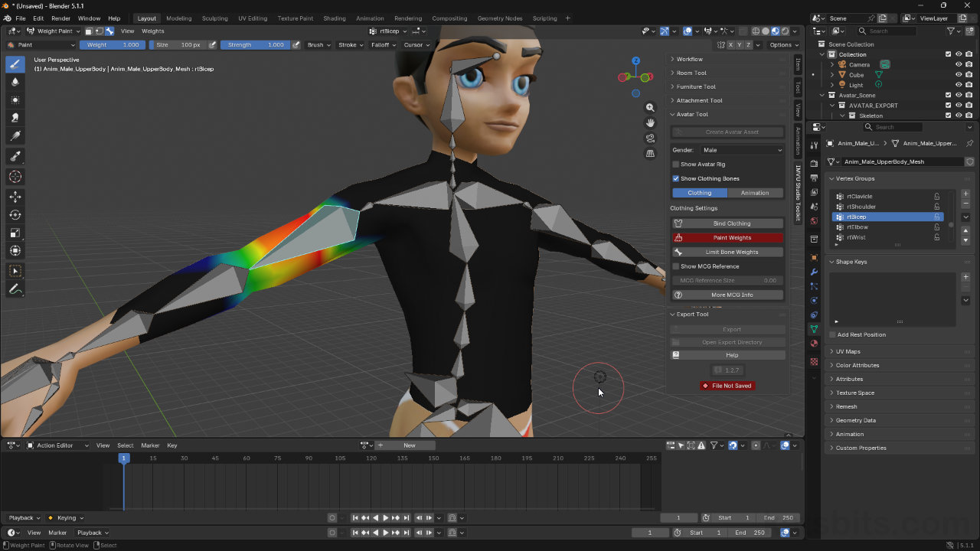Select the Sample Weight eyedropper tool
Viewport: 980px width, 551px height.
click(x=15, y=156)
